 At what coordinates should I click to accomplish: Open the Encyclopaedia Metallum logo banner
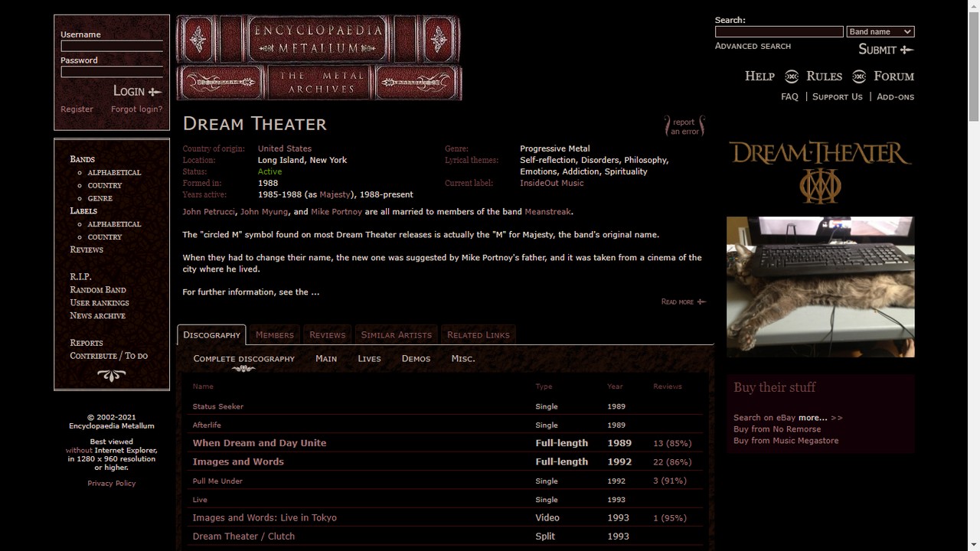pyautogui.click(x=319, y=57)
